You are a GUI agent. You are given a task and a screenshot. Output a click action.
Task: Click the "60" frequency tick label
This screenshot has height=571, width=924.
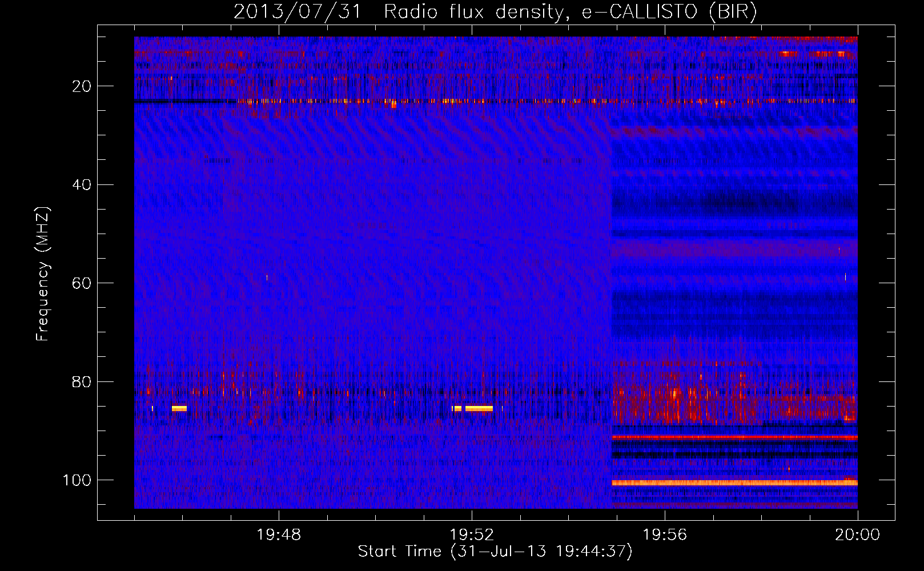(x=82, y=283)
